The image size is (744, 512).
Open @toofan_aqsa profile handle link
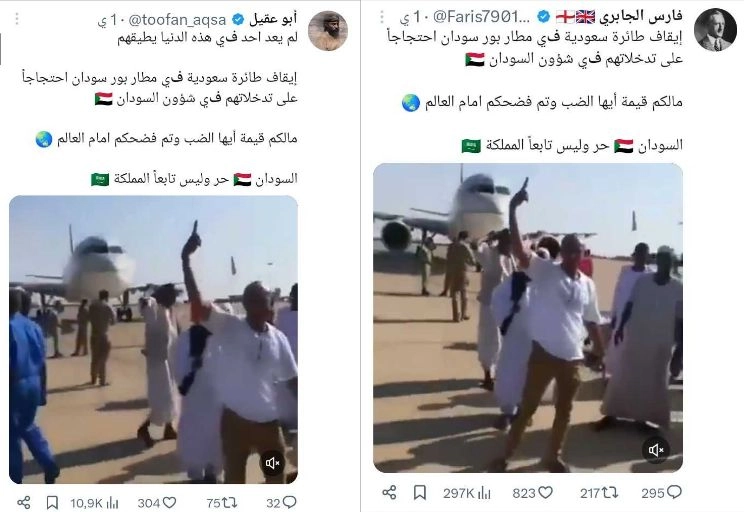click(177, 19)
